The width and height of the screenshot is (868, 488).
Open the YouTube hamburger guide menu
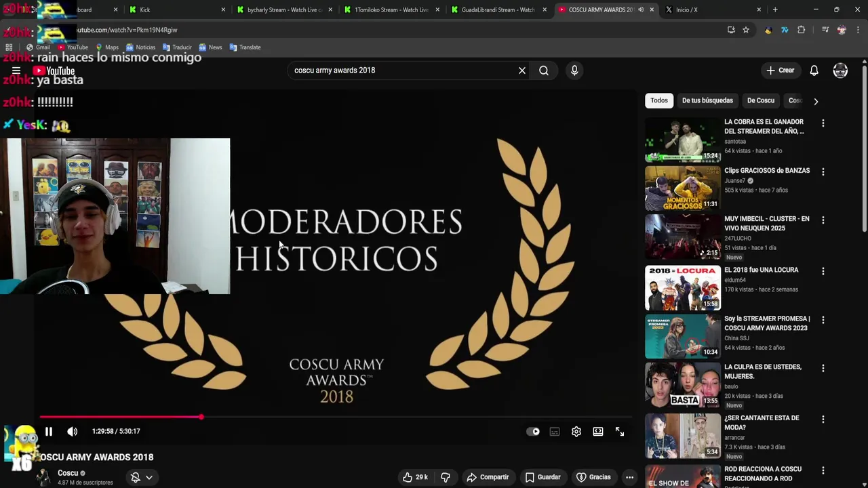(16, 70)
